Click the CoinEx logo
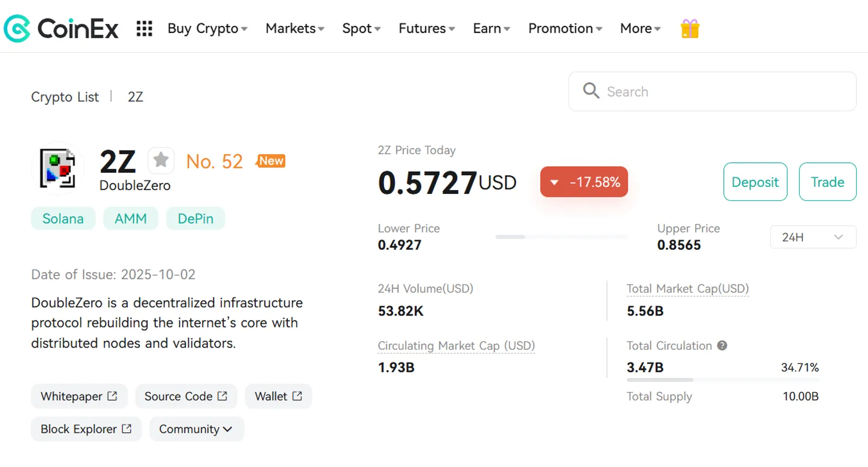Viewport: 868px width, 467px height. click(x=61, y=28)
